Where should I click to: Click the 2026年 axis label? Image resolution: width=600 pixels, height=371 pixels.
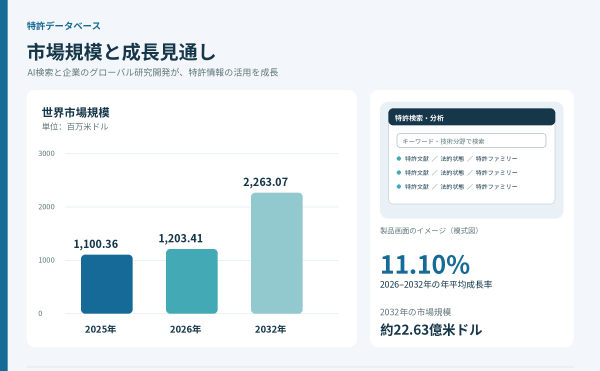(186, 329)
